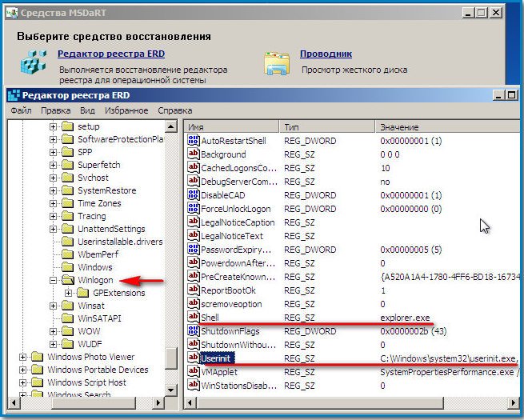Viewport: 524px width, 420px height.
Task: Open the Проводник link
Action: (326, 54)
